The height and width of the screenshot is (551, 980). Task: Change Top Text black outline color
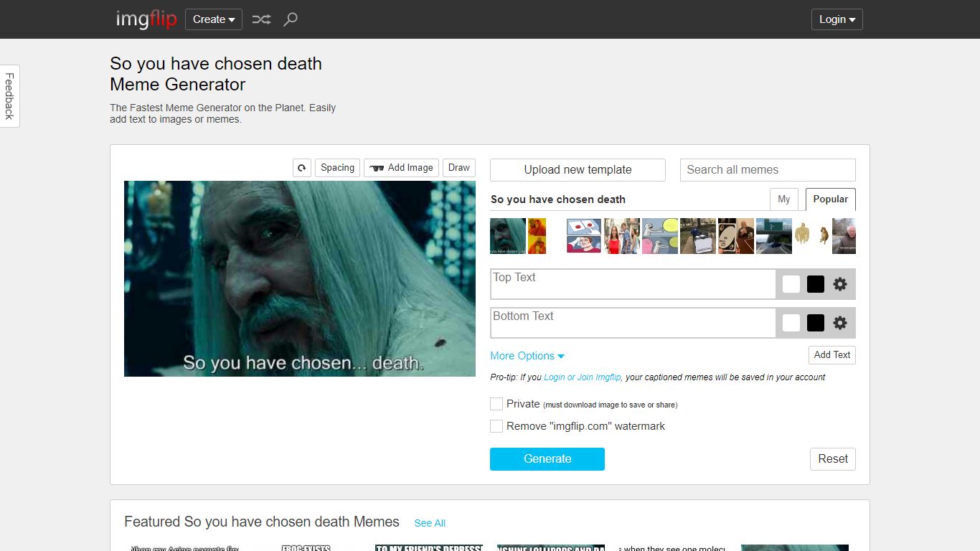pos(816,284)
